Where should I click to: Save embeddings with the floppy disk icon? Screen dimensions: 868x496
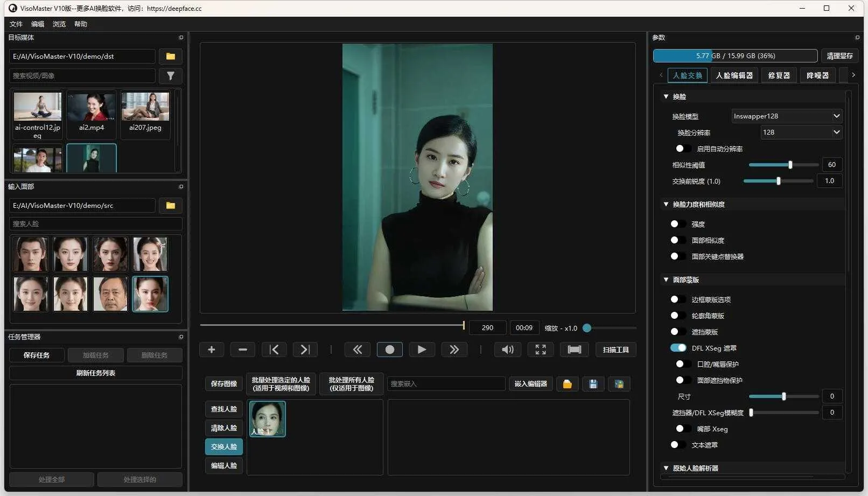(x=593, y=384)
